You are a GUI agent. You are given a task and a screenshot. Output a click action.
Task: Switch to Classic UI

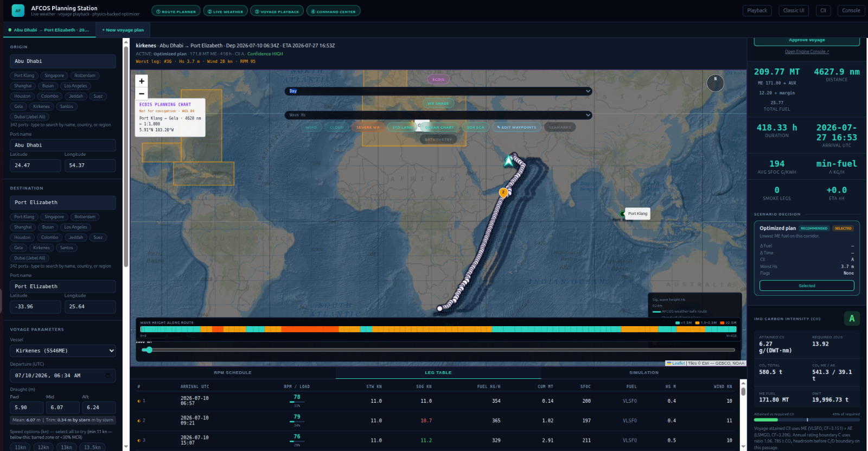click(x=794, y=10)
